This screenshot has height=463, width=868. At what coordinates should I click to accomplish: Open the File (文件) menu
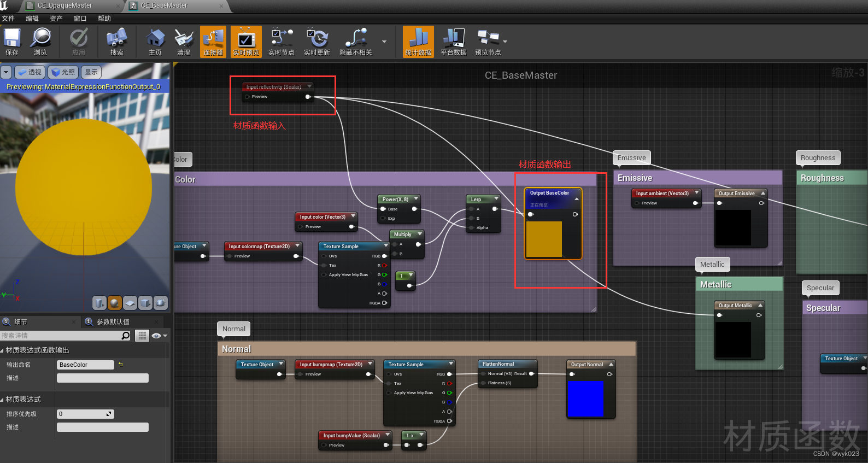tap(8, 18)
